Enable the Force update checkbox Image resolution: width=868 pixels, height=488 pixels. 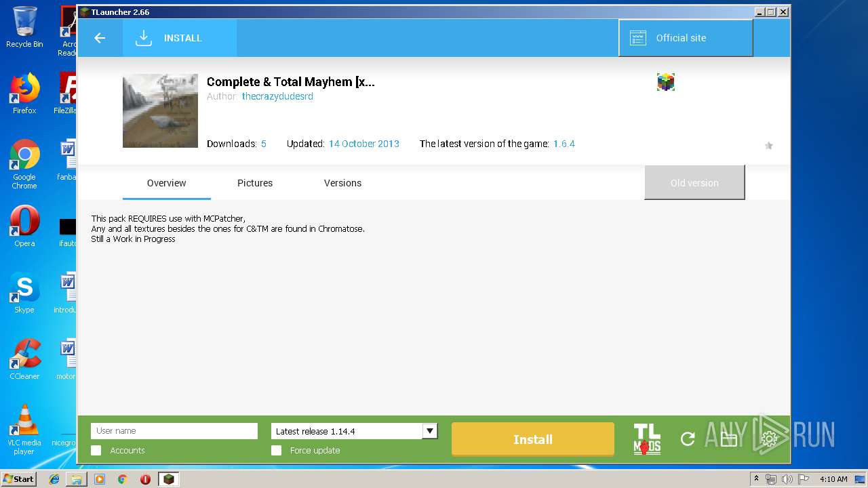coord(276,450)
